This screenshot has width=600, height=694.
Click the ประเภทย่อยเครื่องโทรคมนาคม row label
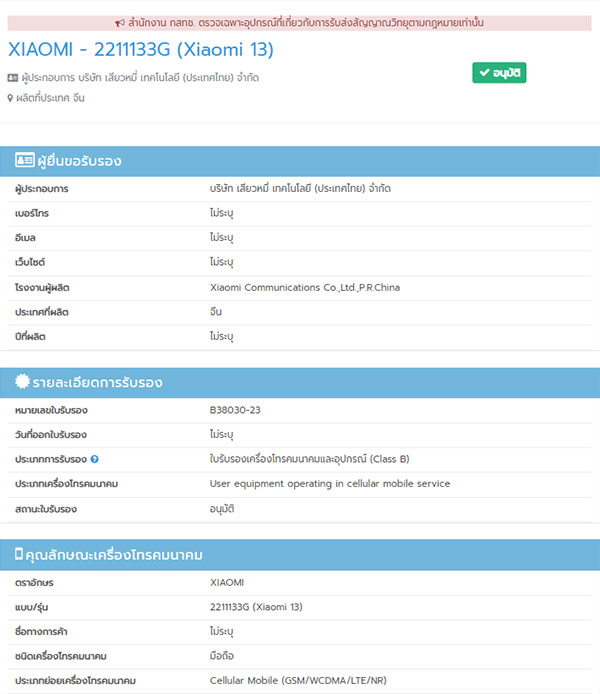[75, 681]
